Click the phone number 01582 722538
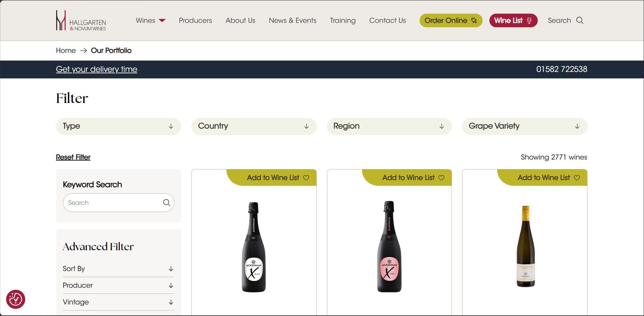The image size is (644, 316). [562, 69]
